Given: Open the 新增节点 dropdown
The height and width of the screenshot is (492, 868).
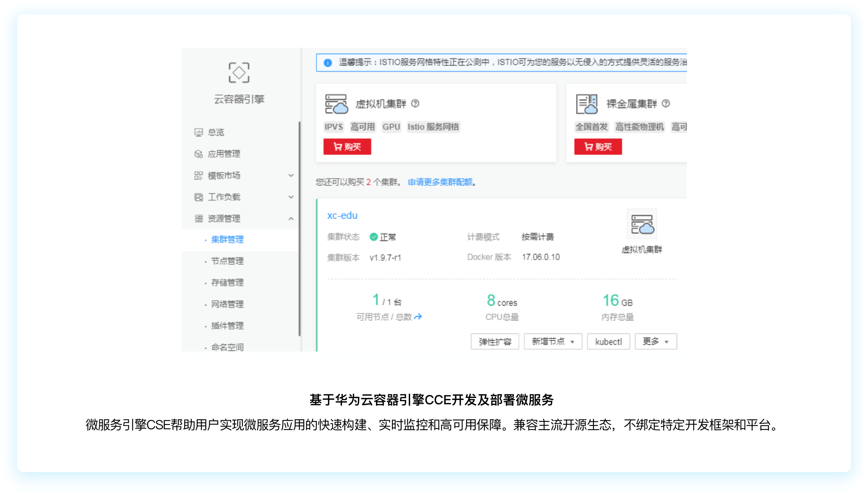Looking at the screenshot, I should [553, 341].
